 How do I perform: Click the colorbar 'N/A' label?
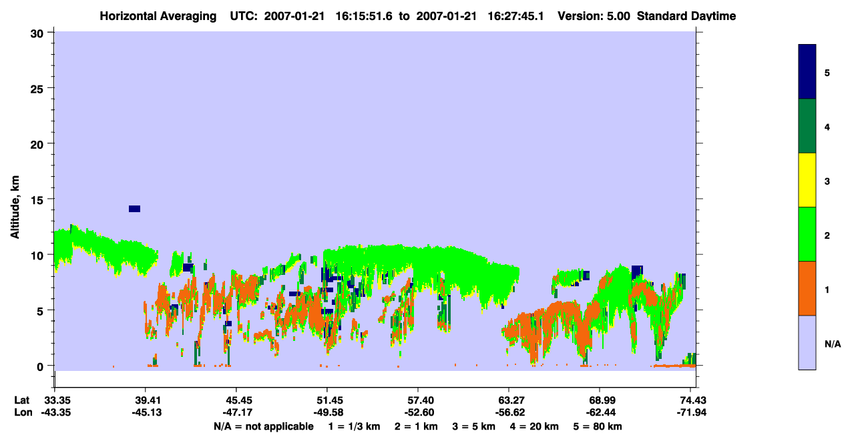click(833, 344)
